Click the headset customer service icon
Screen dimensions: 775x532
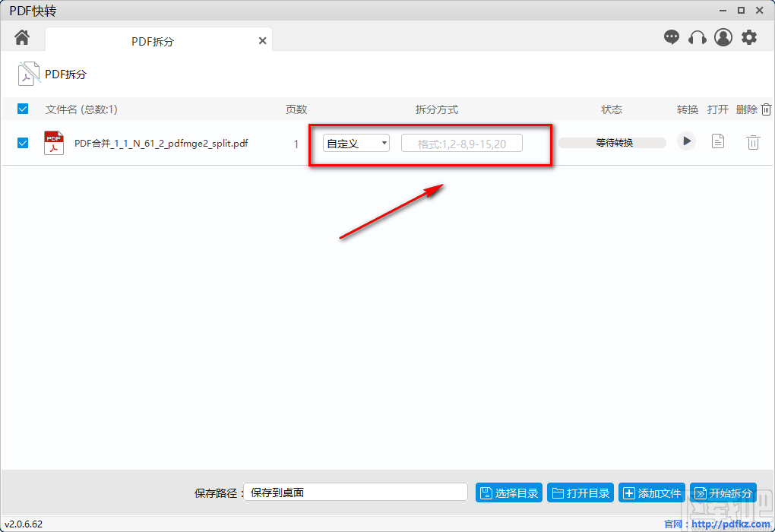click(x=697, y=36)
